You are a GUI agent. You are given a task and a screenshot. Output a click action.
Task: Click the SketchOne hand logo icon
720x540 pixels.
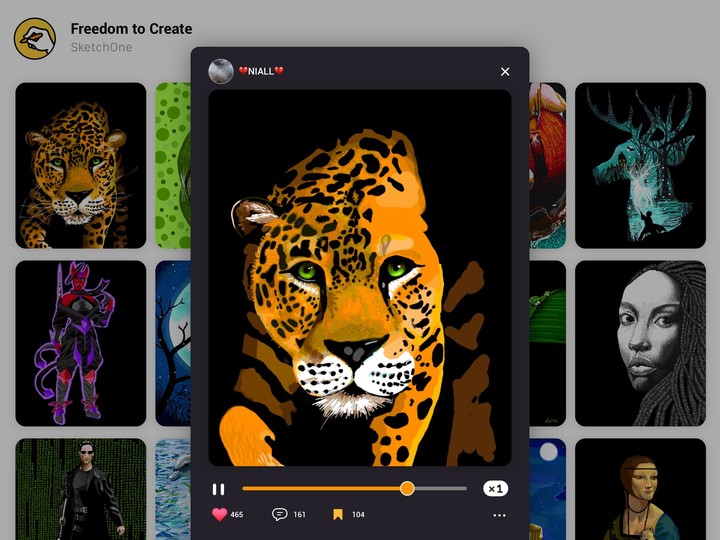tap(35, 39)
